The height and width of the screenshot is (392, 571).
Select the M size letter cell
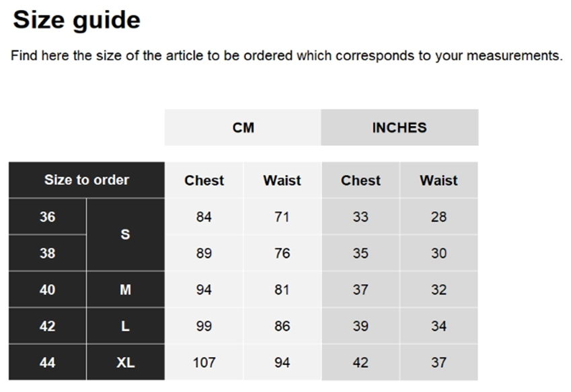pos(125,290)
